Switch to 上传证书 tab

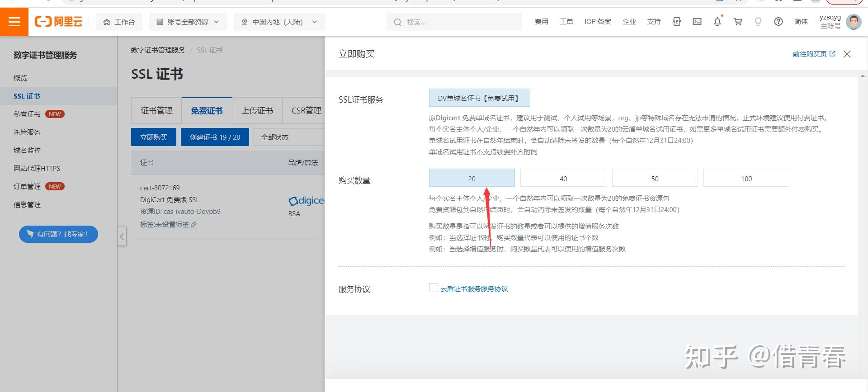tap(257, 110)
